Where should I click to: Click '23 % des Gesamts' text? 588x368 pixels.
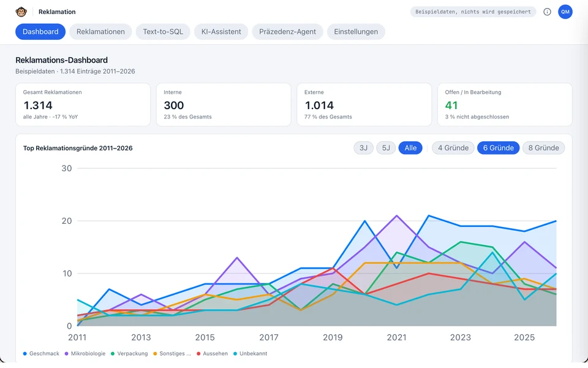coord(187,117)
